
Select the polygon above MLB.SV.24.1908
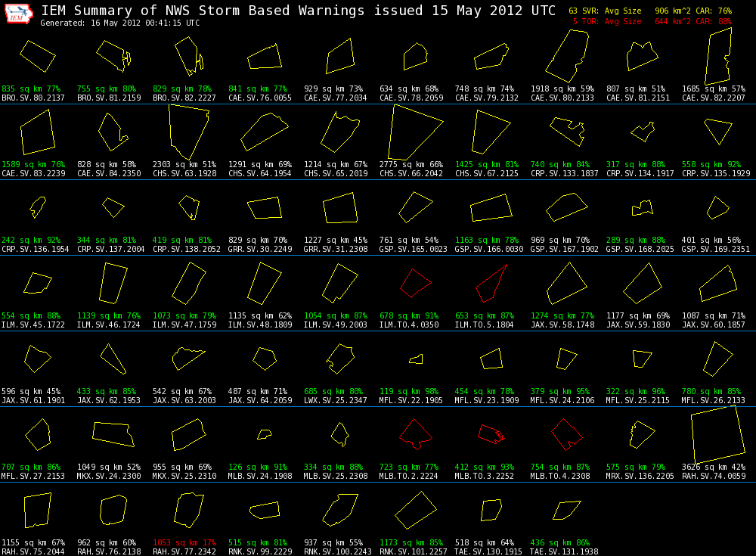click(x=264, y=434)
